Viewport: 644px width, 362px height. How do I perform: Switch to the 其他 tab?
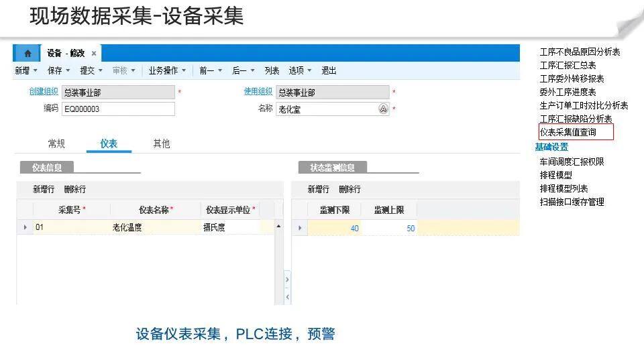click(x=162, y=143)
